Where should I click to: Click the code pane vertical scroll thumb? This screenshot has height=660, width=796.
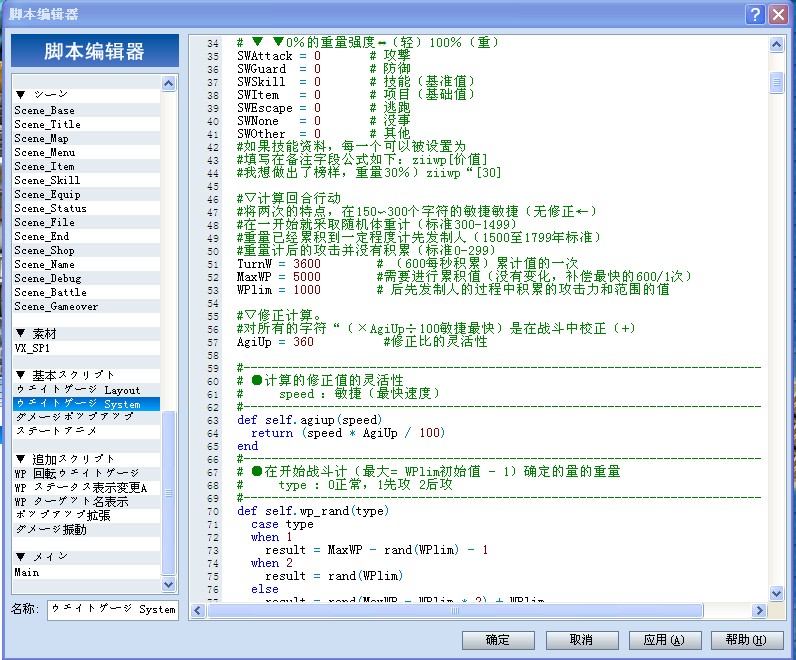point(776,82)
